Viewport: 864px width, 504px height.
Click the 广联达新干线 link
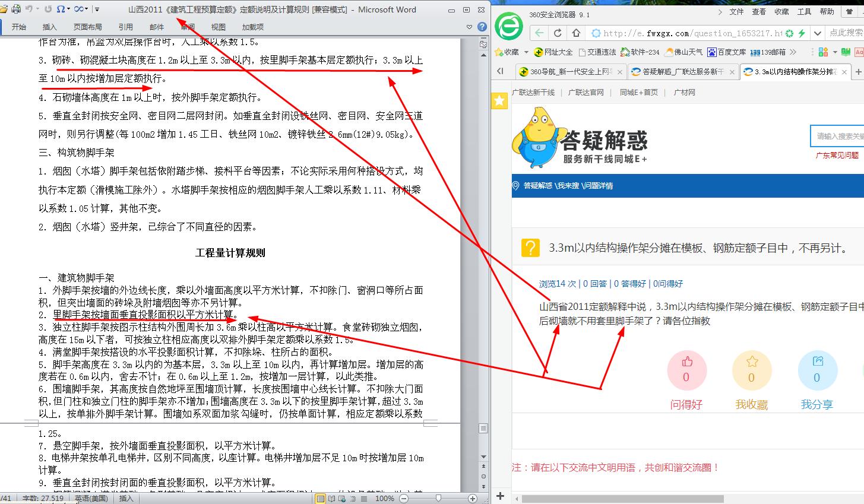533,93
